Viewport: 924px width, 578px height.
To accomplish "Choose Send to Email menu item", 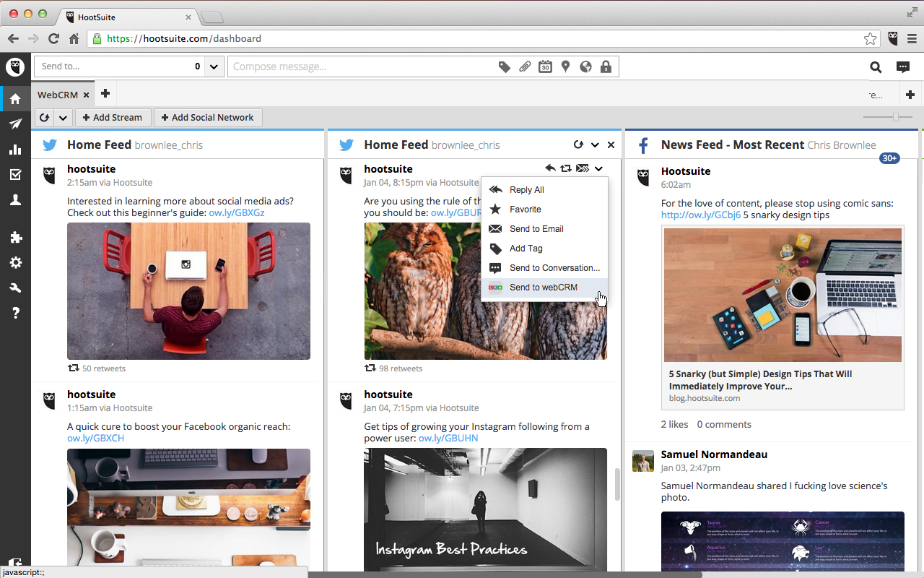I will [544, 228].
